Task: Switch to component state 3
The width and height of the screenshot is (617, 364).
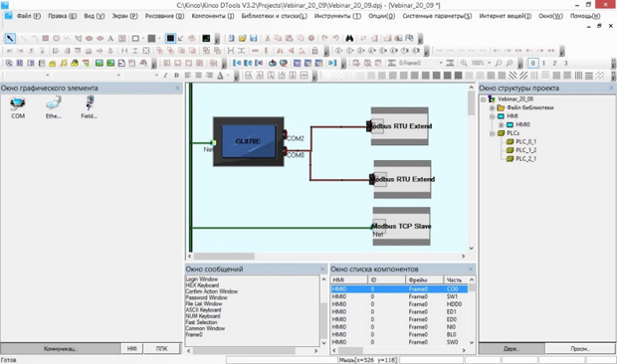Action: (566, 63)
